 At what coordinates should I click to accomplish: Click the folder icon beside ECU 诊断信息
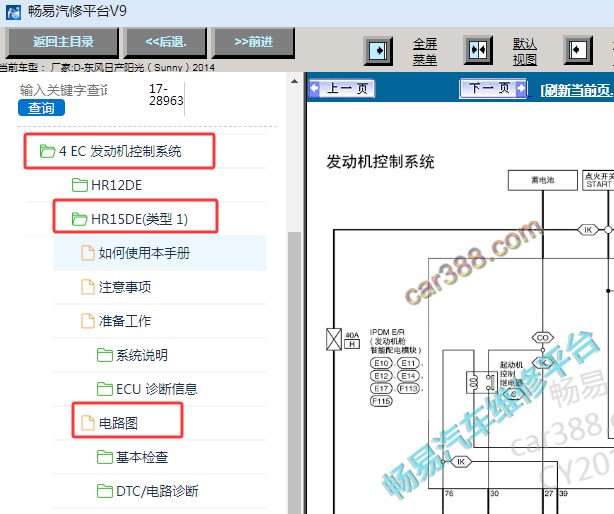[105, 389]
